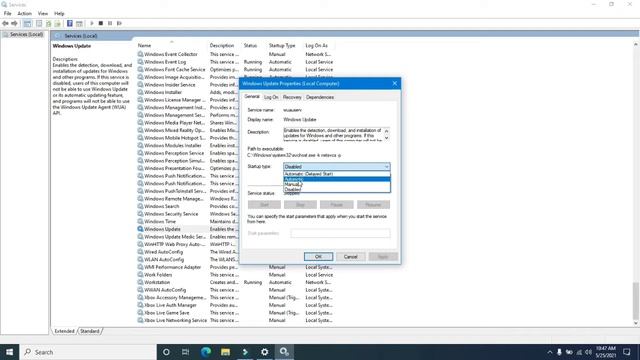The height and width of the screenshot is (360, 640).
Task: Open File Explorer from taskbar
Action: tap(225, 352)
